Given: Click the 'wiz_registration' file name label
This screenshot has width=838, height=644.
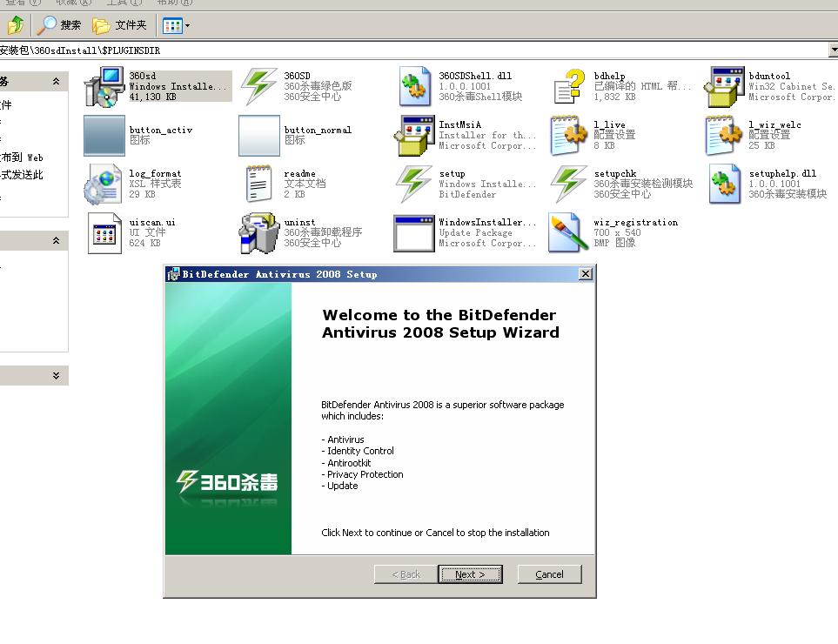Looking at the screenshot, I should (x=636, y=222).
